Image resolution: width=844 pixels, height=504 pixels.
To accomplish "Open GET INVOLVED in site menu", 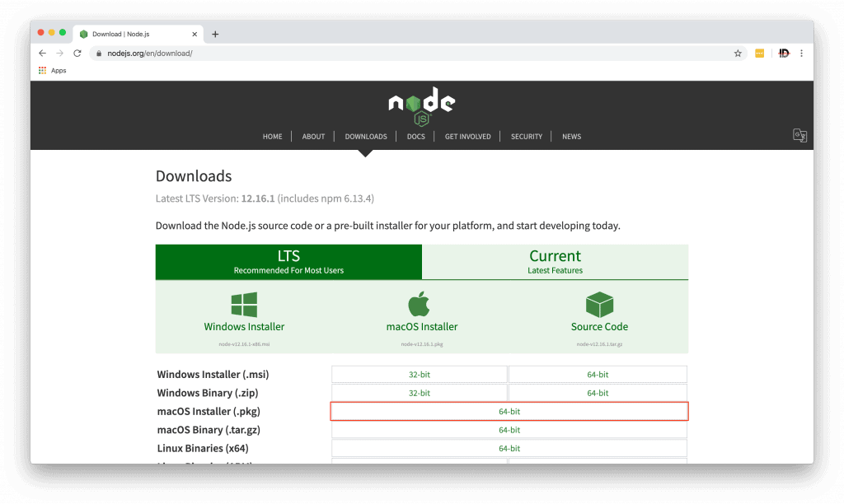I will [468, 137].
